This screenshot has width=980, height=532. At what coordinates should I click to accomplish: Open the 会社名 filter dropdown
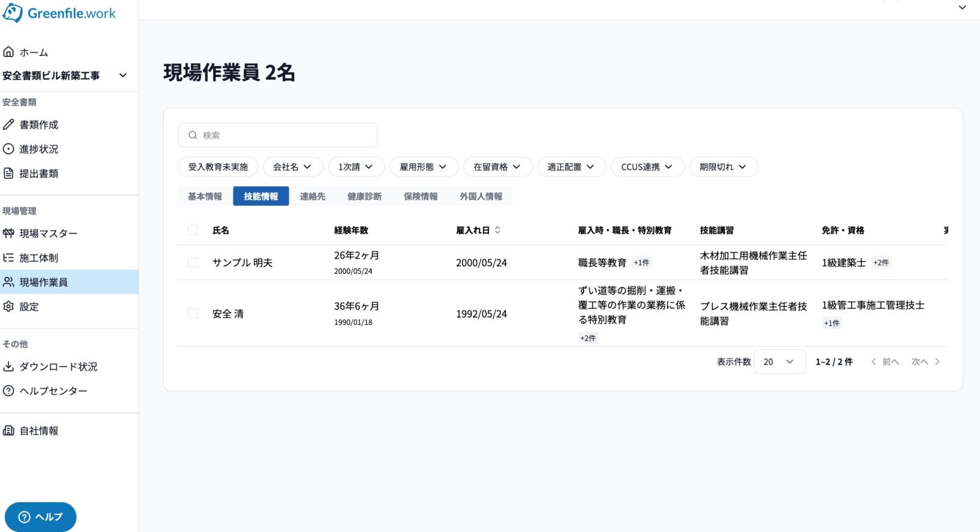coord(293,167)
